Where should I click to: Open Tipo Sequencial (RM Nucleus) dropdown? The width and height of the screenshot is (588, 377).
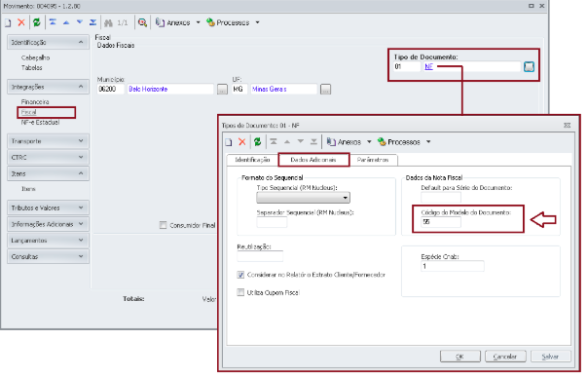coord(303,198)
